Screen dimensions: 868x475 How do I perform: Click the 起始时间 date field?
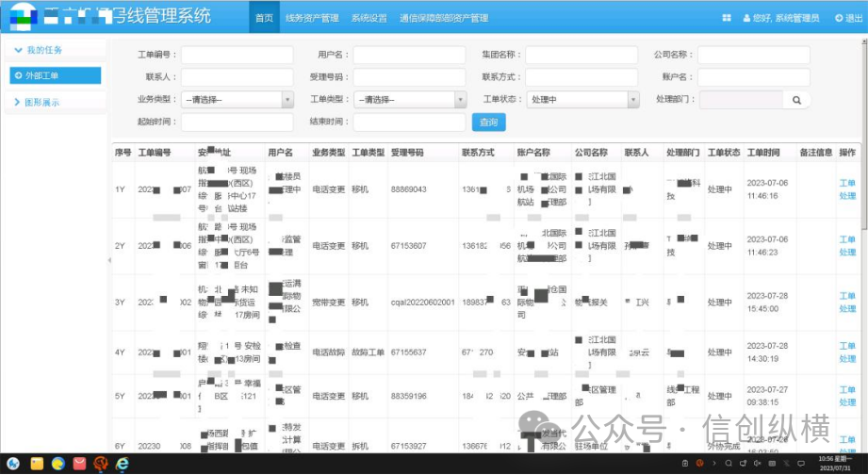pyautogui.click(x=237, y=123)
